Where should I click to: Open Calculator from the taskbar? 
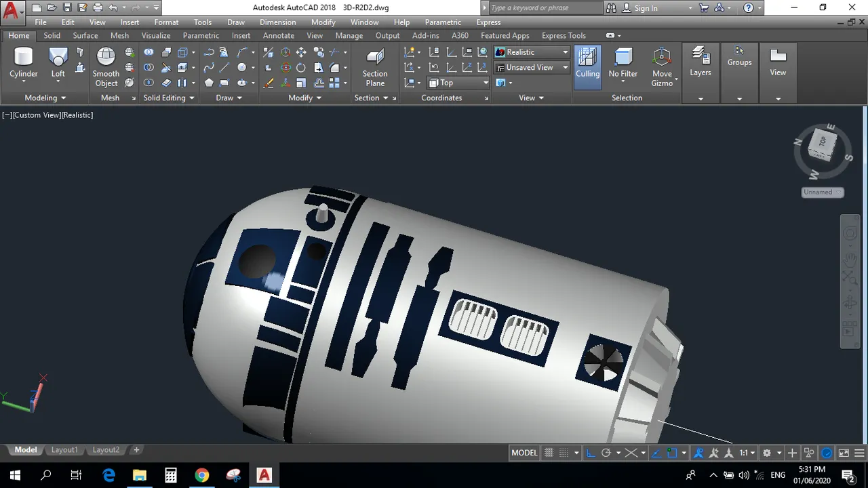(x=171, y=474)
